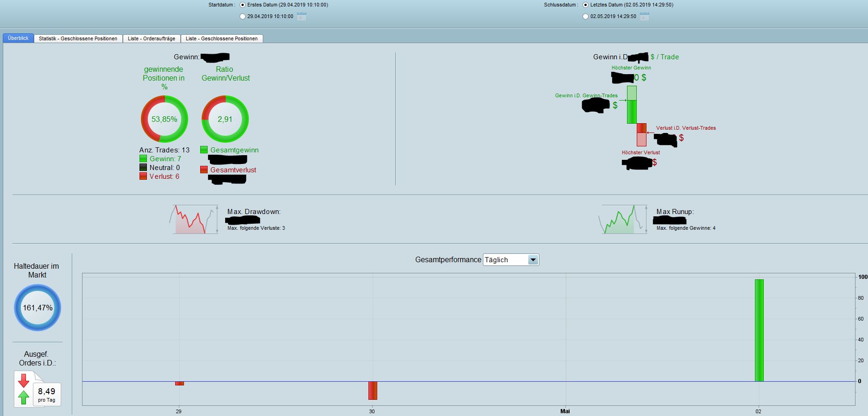Open the start date calendar picker
868x416 pixels.
pos(302,17)
